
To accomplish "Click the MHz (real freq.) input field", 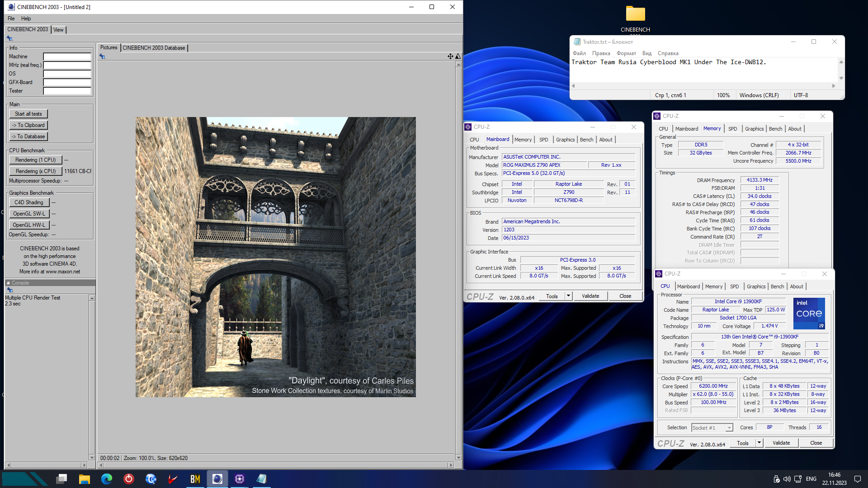I will [67, 65].
